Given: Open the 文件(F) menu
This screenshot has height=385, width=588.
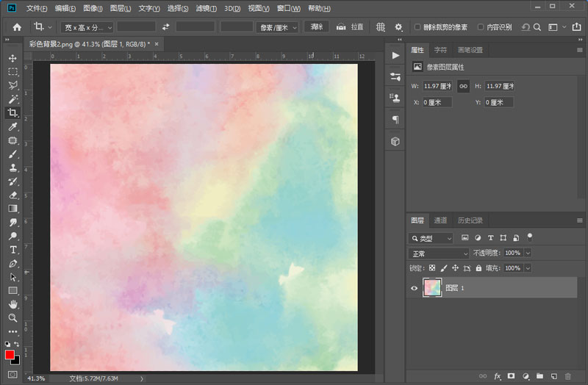Looking at the screenshot, I should tap(36, 8).
